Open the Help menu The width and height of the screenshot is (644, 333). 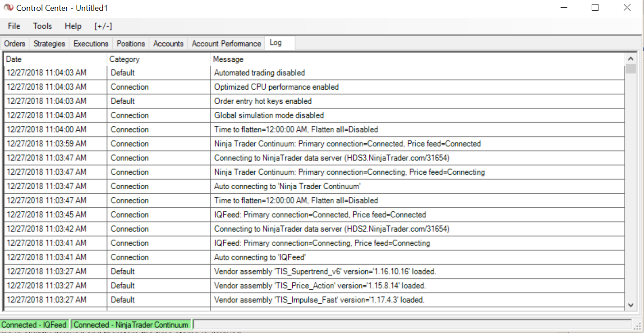pyautogui.click(x=73, y=26)
